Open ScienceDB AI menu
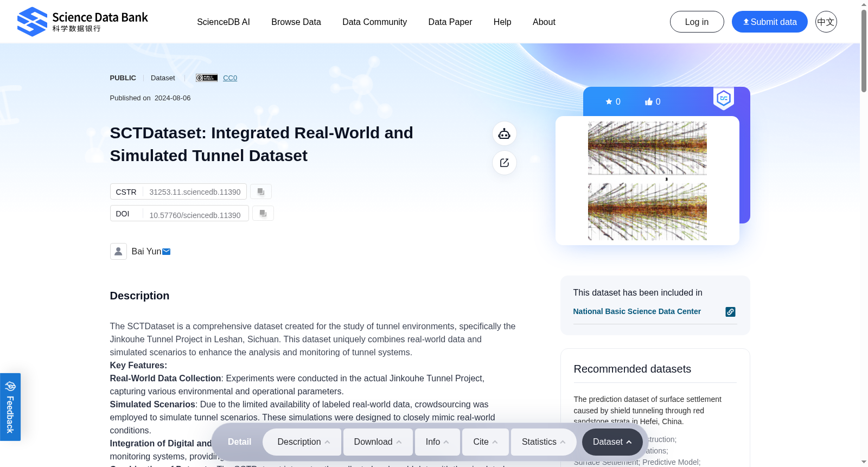This screenshot has height=467, width=868. tap(224, 22)
